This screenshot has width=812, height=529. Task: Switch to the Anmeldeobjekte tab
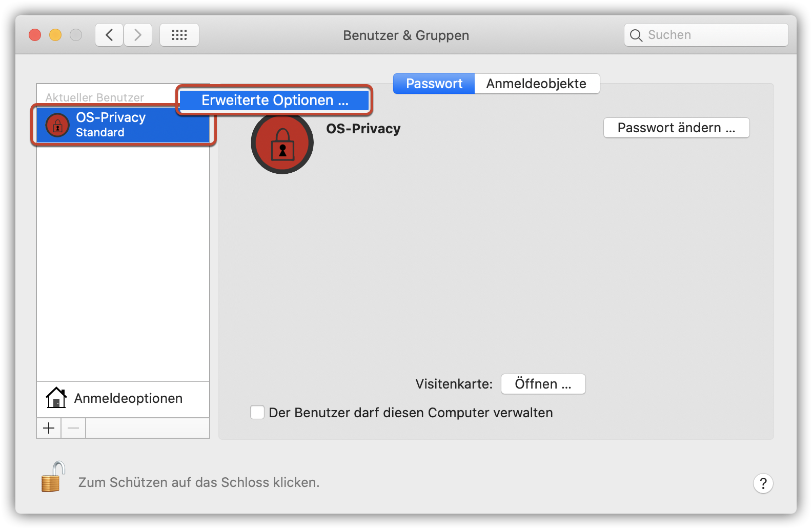(537, 84)
